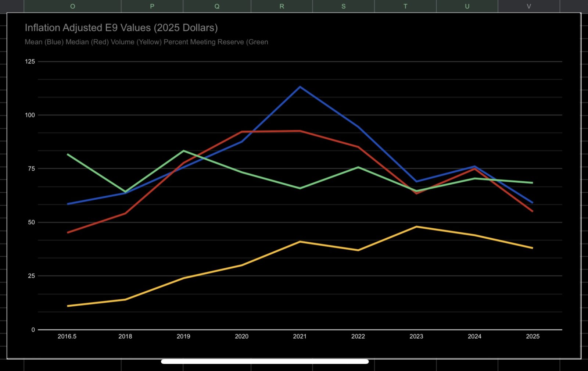Screen dimensions: 588x371
Task: Select the yellow Volume line peak at 2023
Action: click(x=416, y=226)
